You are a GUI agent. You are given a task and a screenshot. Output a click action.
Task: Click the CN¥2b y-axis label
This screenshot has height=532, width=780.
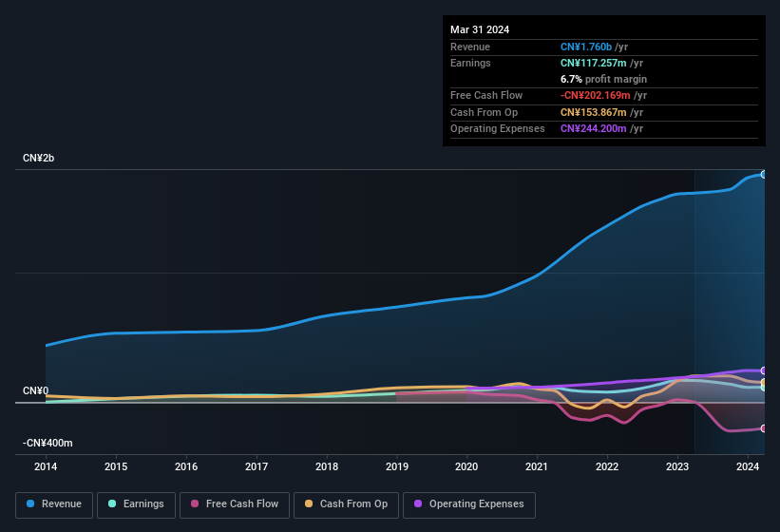[x=38, y=158]
